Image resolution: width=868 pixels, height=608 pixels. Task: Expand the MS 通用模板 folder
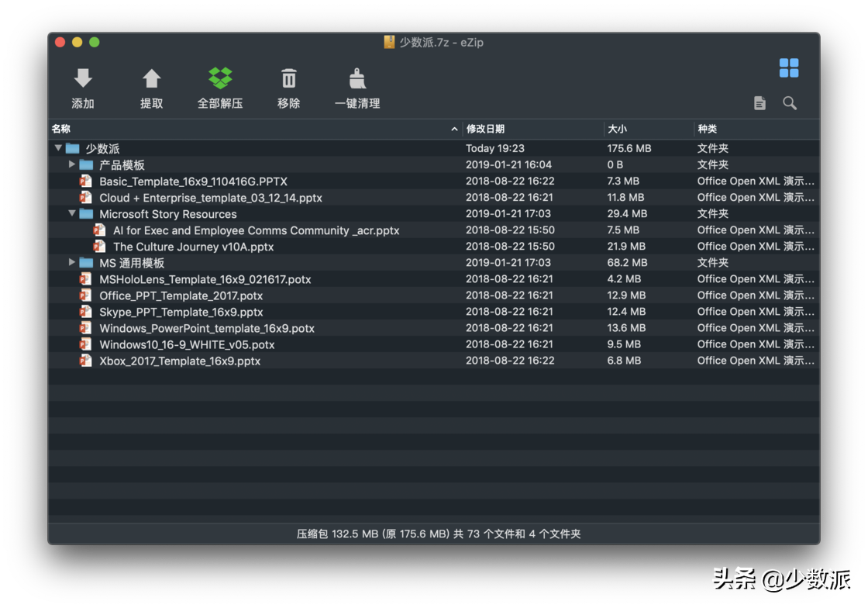tap(71, 262)
